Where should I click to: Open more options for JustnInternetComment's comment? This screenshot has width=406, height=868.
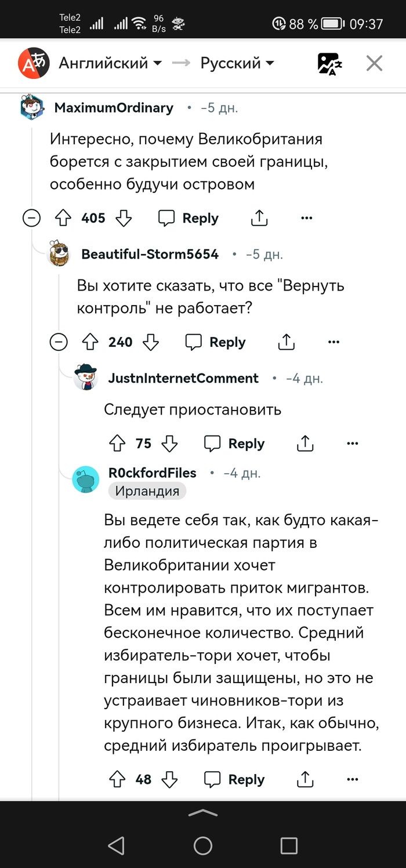click(x=353, y=444)
